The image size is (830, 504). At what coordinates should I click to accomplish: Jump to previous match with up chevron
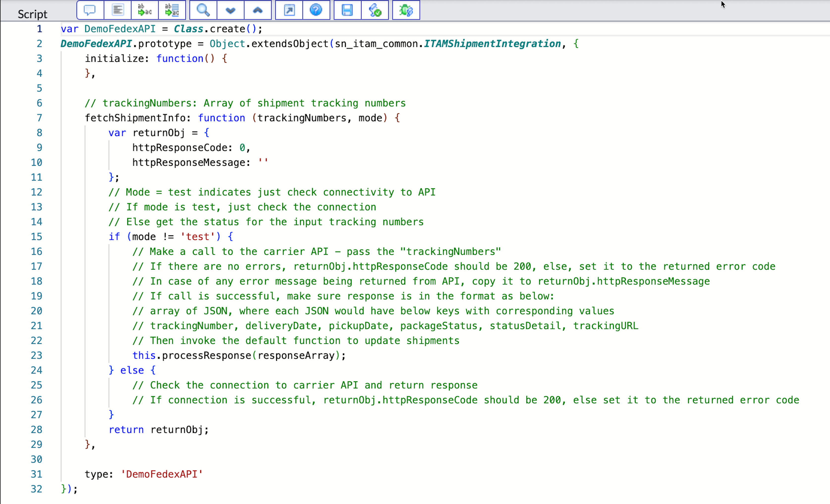pyautogui.click(x=258, y=10)
